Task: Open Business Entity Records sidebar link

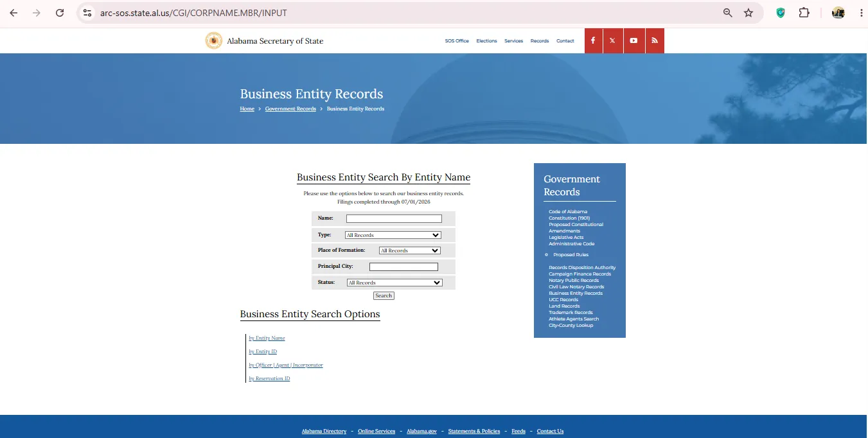Action: 576,293
